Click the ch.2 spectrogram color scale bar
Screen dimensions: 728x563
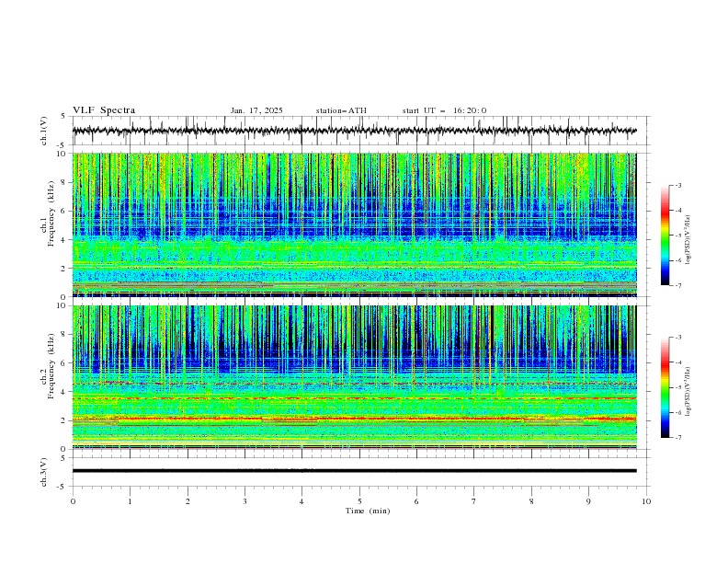pyautogui.click(x=665, y=387)
